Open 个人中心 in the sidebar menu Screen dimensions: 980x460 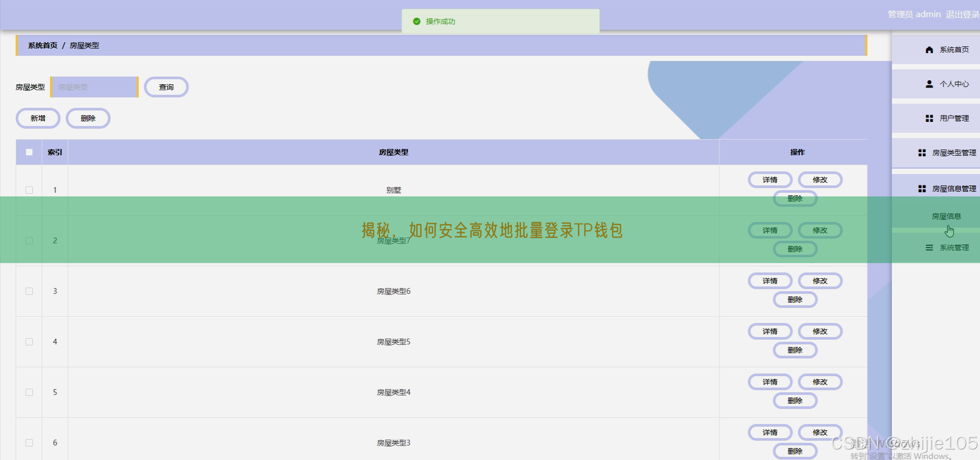click(936, 84)
